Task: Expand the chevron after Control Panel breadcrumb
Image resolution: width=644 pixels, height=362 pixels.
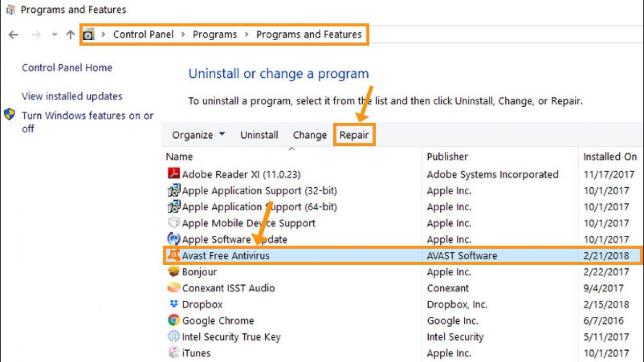Action: pyautogui.click(x=183, y=34)
